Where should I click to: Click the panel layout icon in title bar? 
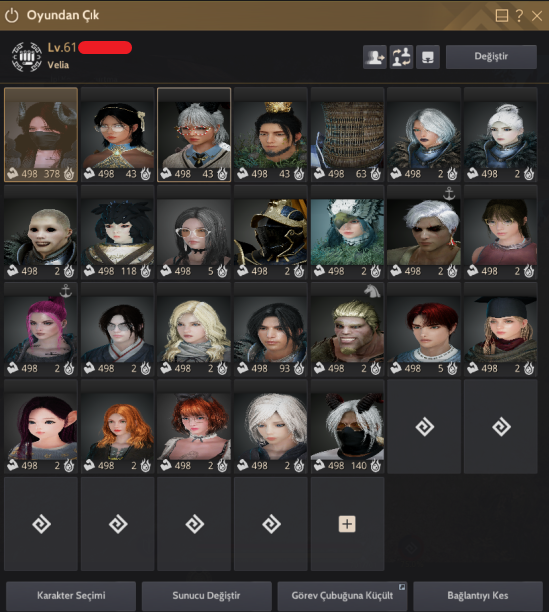(x=501, y=16)
